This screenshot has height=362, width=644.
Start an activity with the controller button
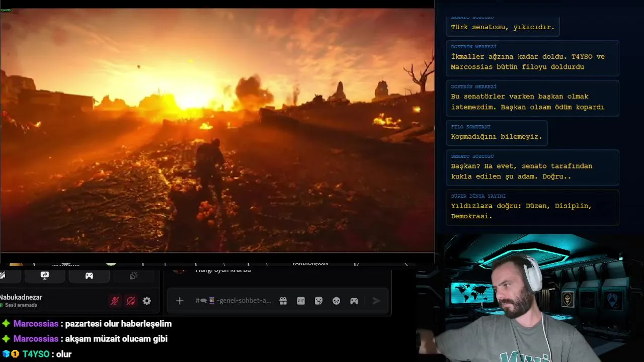pyautogui.click(x=89, y=276)
